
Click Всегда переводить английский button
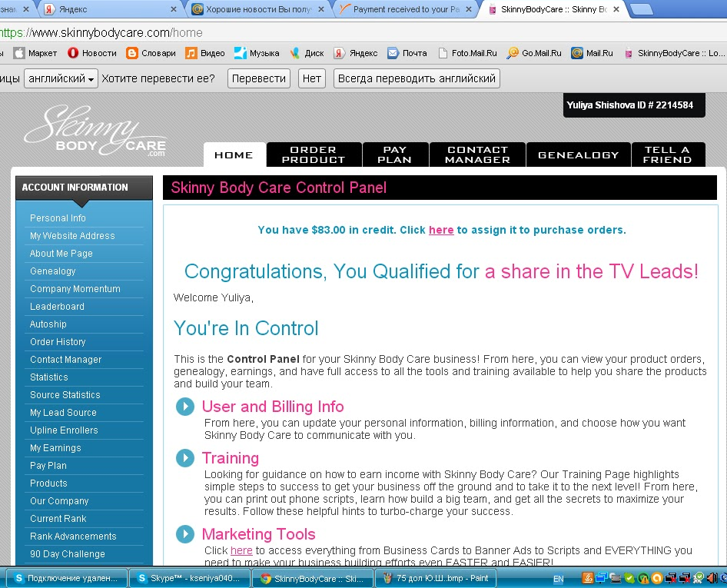(417, 78)
